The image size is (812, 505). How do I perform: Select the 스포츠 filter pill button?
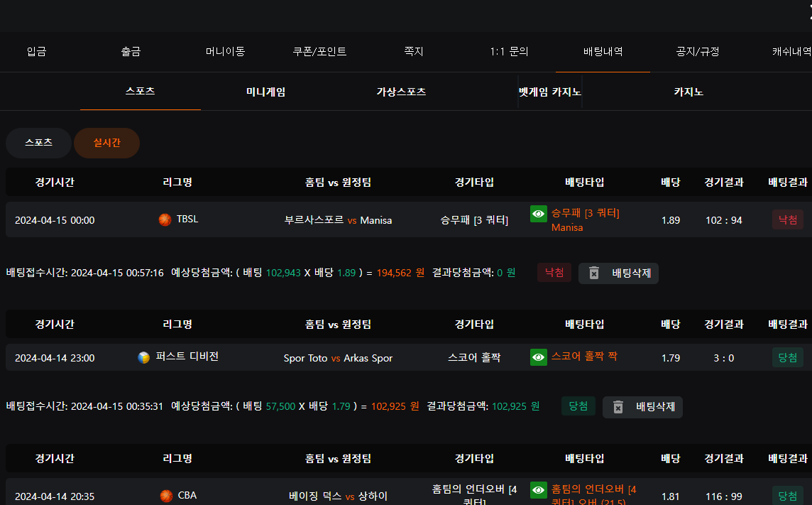(38, 143)
